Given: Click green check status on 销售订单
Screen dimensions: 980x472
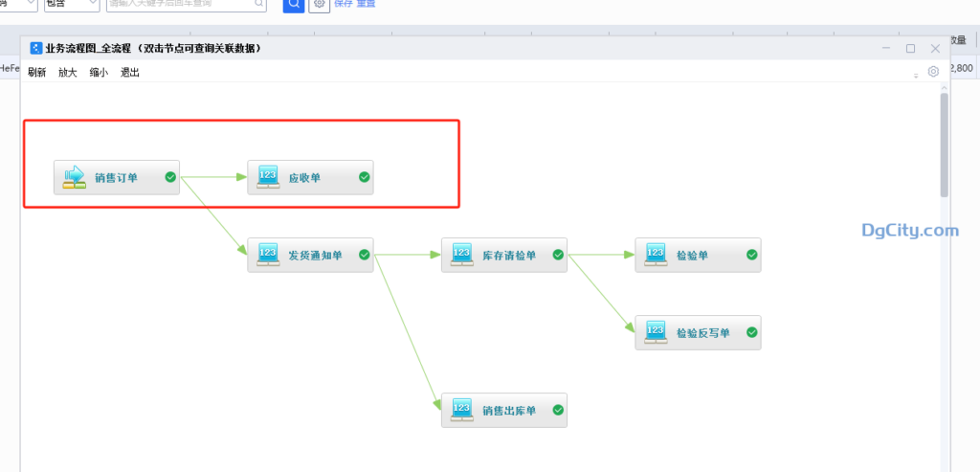Looking at the screenshot, I should (170, 177).
